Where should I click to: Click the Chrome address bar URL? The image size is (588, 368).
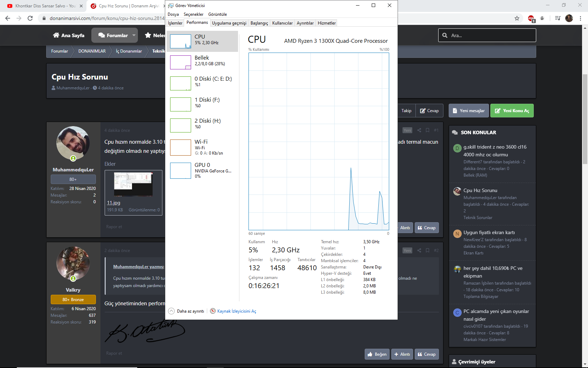tap(107, 18)
